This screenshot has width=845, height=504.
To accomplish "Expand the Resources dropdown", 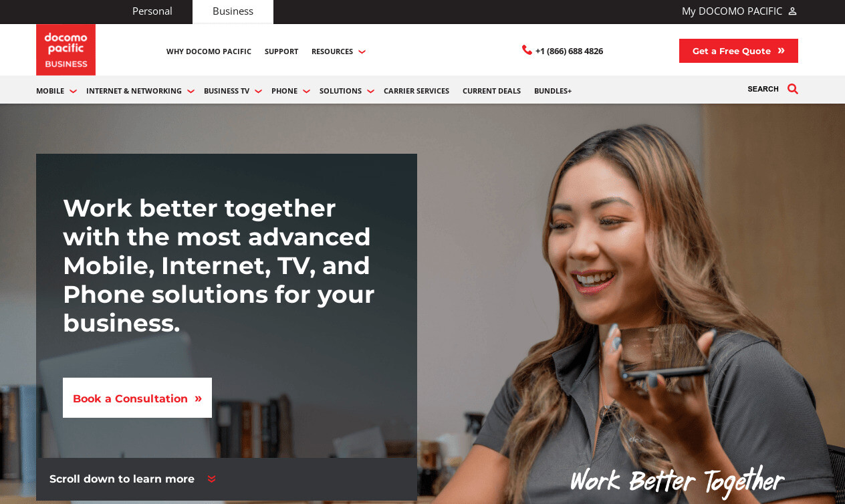I will point(338,51).
